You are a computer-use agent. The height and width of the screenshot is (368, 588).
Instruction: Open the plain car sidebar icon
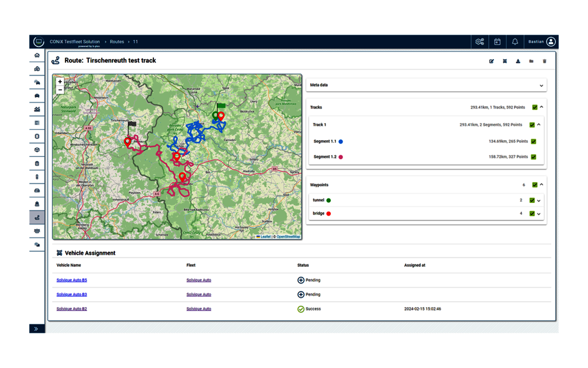37,96
